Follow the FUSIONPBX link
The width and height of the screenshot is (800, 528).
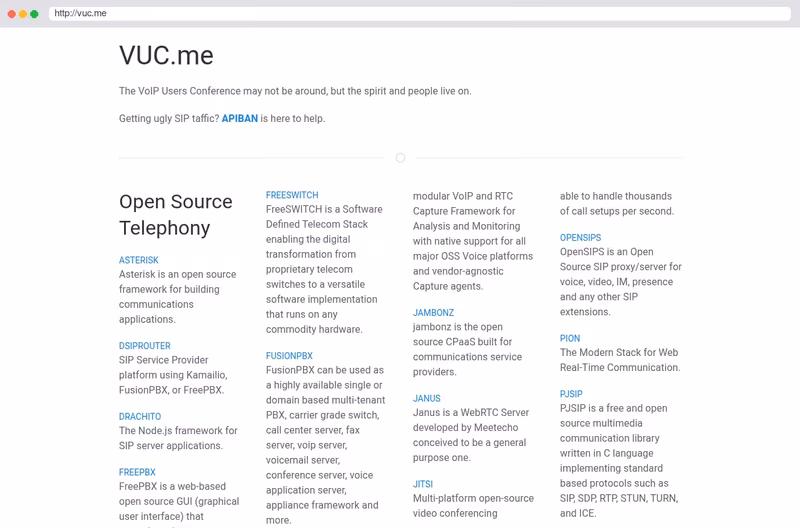tap(289, 356)
